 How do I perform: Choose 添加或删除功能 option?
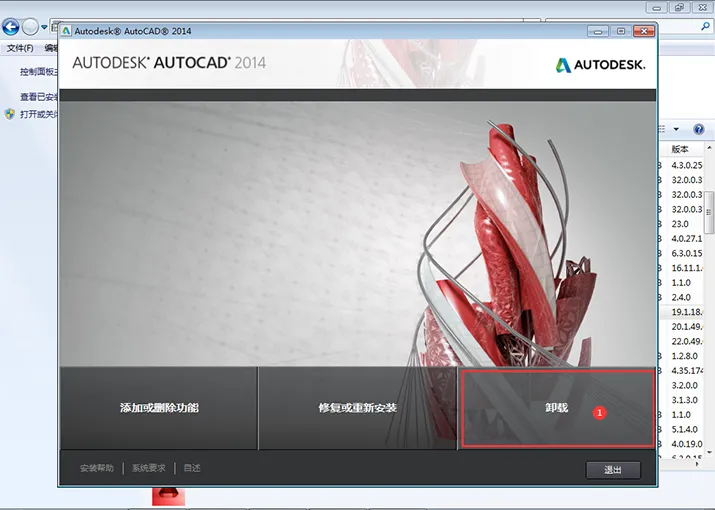tap(159, 408)
